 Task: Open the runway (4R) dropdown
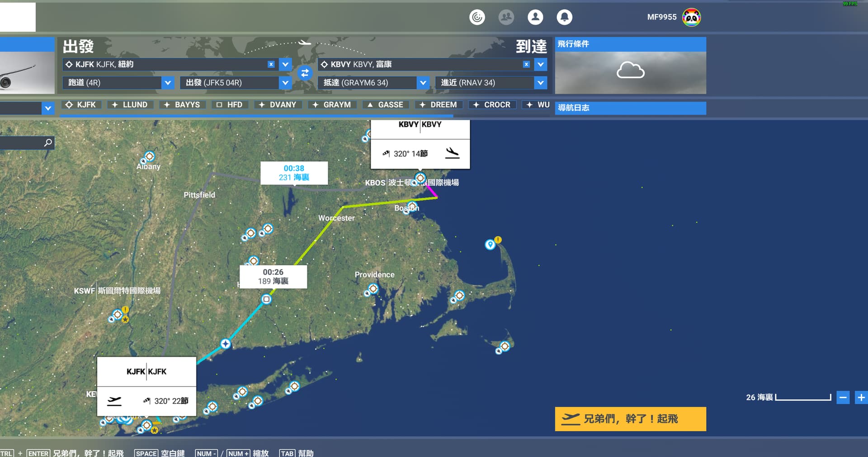168,83
